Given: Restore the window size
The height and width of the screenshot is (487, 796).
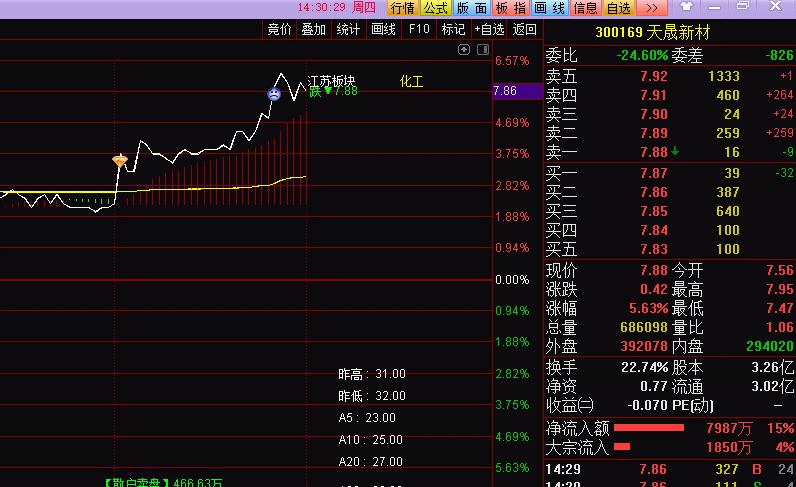Looking at the screenshot, I should pos(743,6).
